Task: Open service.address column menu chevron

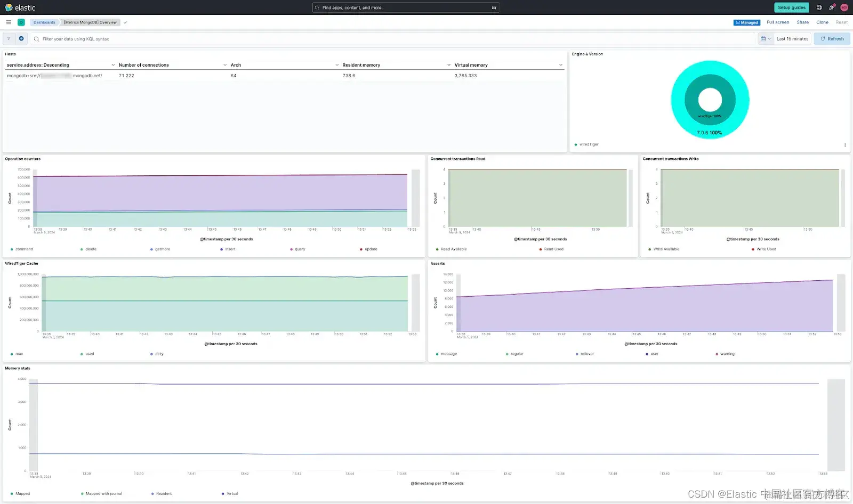Action: [x=113, y=65]
